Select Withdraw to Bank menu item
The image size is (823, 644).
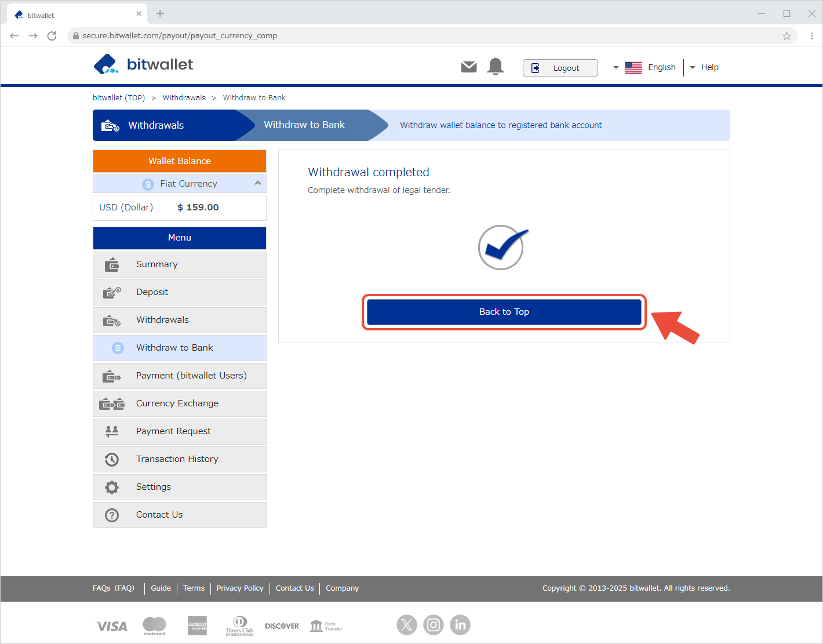pyautogui.click(x=180, y=348)
